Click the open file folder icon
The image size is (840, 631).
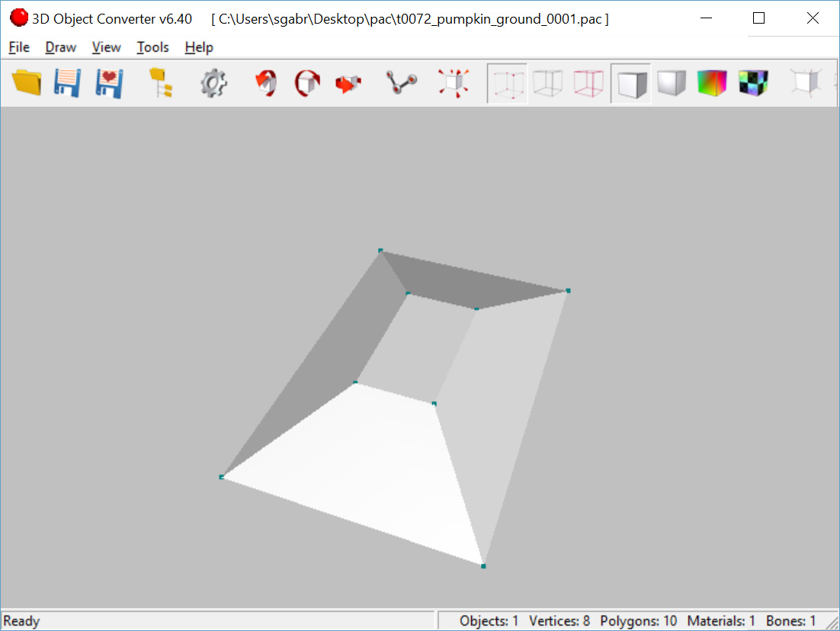tap(27, 82)
